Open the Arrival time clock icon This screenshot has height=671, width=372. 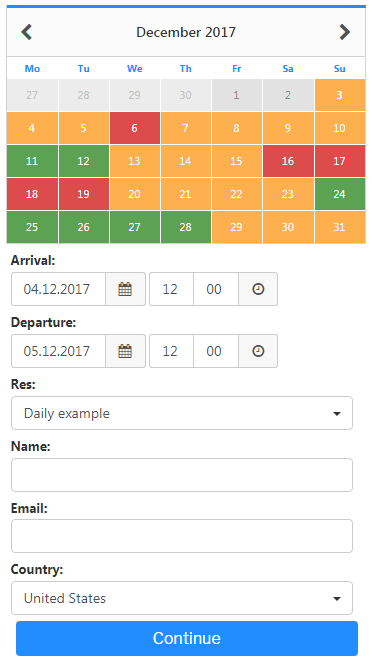click(258, 289)
